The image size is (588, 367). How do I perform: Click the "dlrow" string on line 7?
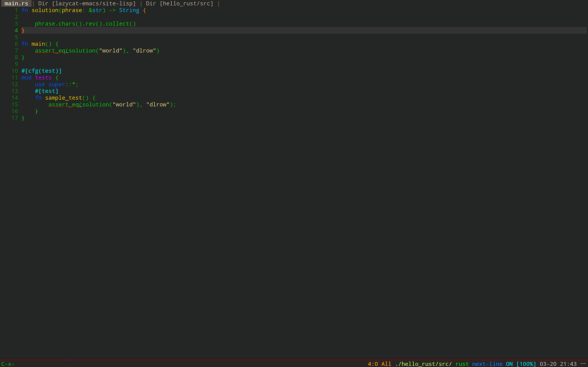tap(144, 51)
